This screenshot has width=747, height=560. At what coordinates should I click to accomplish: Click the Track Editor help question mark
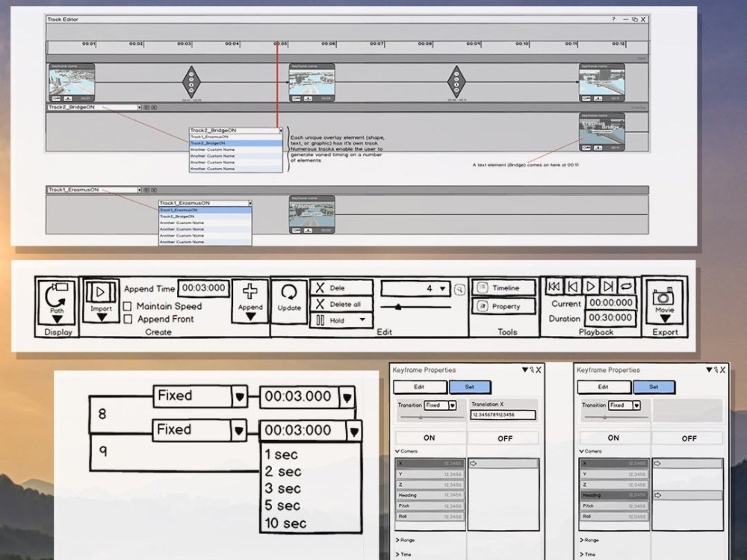point(613,19)
